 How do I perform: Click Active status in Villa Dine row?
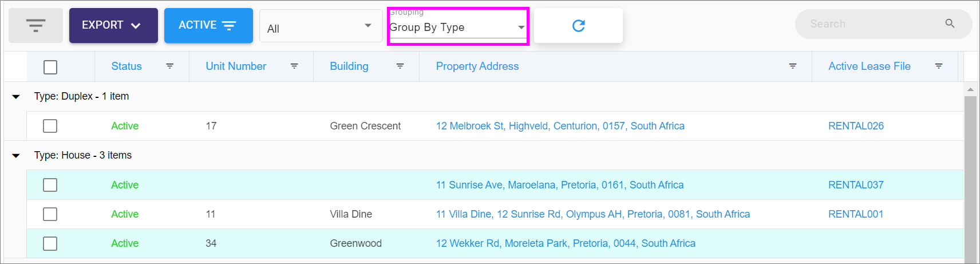(x=125, y=214)
